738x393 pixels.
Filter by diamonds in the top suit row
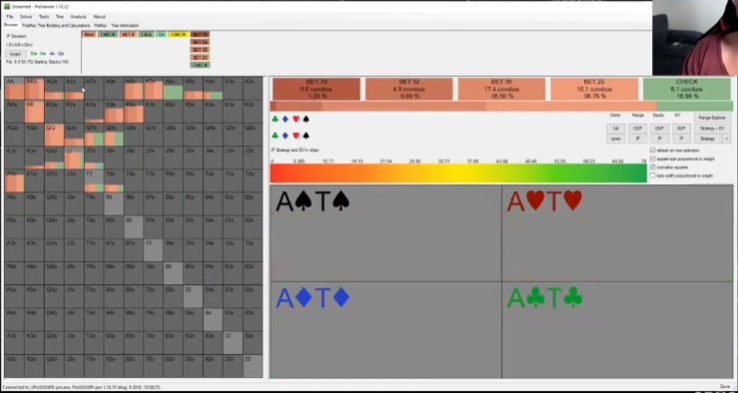click(x=285, y=119)
